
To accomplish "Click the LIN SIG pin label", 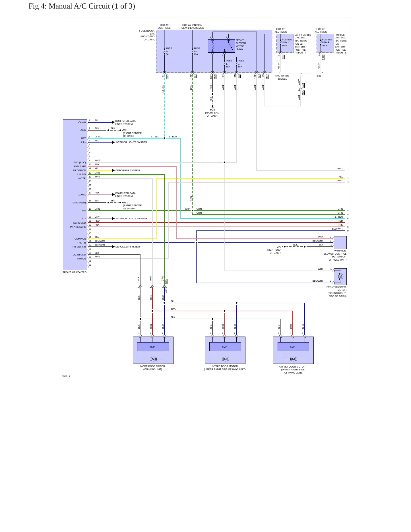I will point(82,174).
